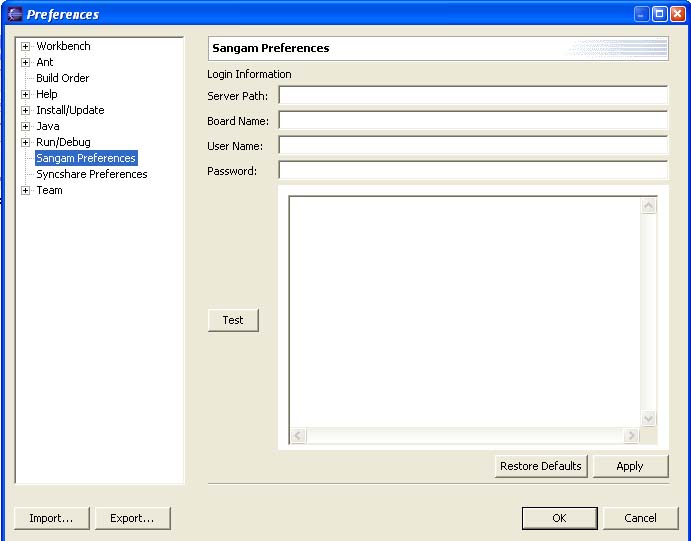Viewport: 691px width, 541px height.
Task: Click the output area scroll up arrow
Action: click(x=649, y=206)
